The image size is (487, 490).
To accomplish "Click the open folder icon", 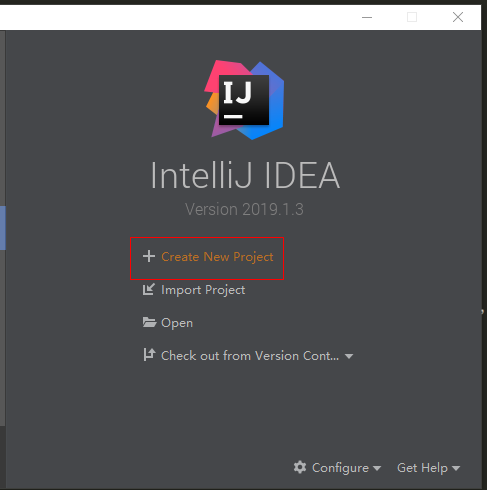I will click(x=149, y=322).
